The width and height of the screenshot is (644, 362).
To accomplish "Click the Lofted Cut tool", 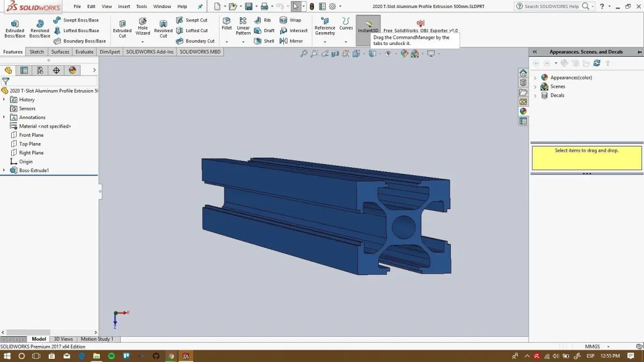I will [192, 31].
